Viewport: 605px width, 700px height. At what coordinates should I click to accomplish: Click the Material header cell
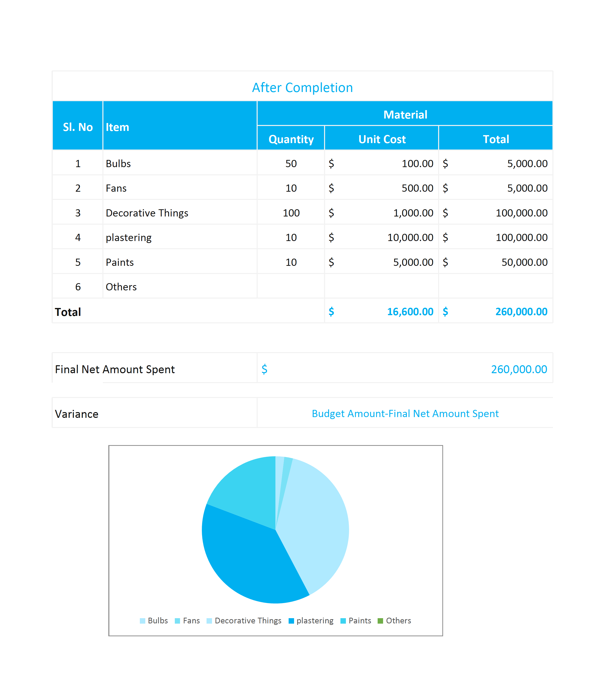[405, 115]
